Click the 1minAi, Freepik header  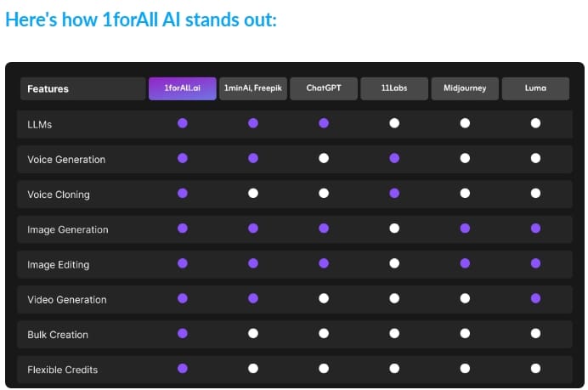click(252, 88)
